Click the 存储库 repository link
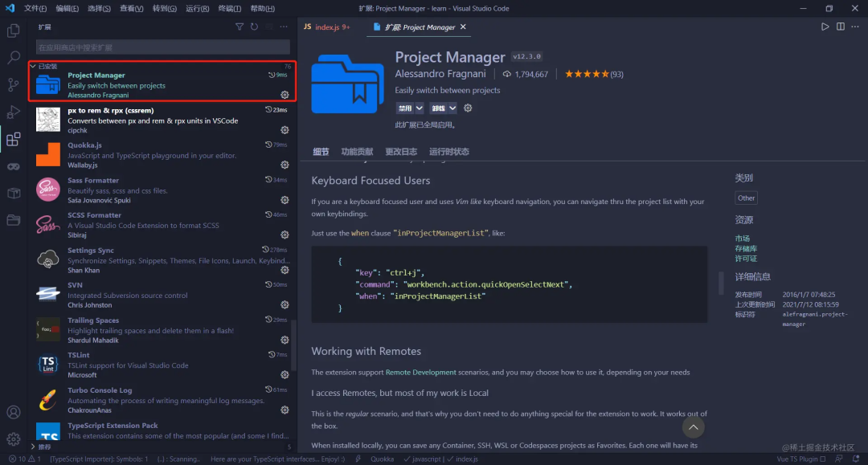Viewport: 868px width, 465px height. [x=746, y=248]
